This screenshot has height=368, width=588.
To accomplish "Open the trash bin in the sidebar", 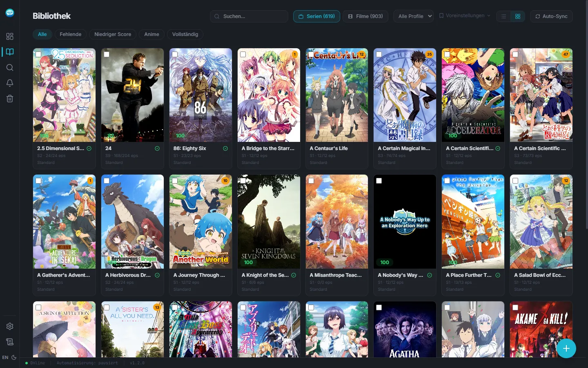I will pos(10,99).
